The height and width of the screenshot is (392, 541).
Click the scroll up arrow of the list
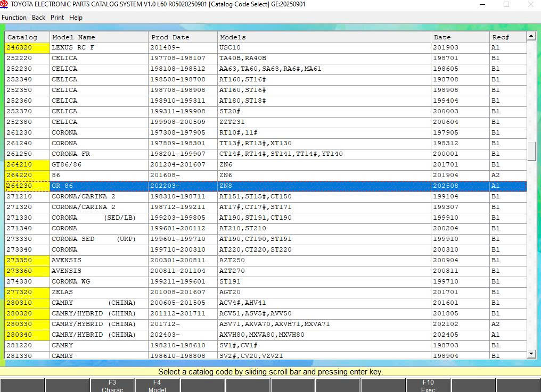pos(531,36)
